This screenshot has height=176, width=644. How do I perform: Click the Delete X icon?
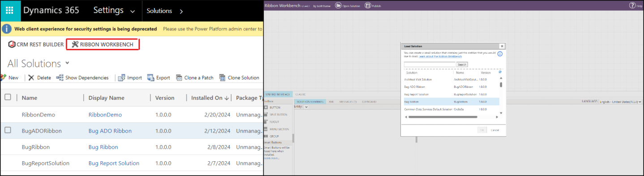point(31,77)
